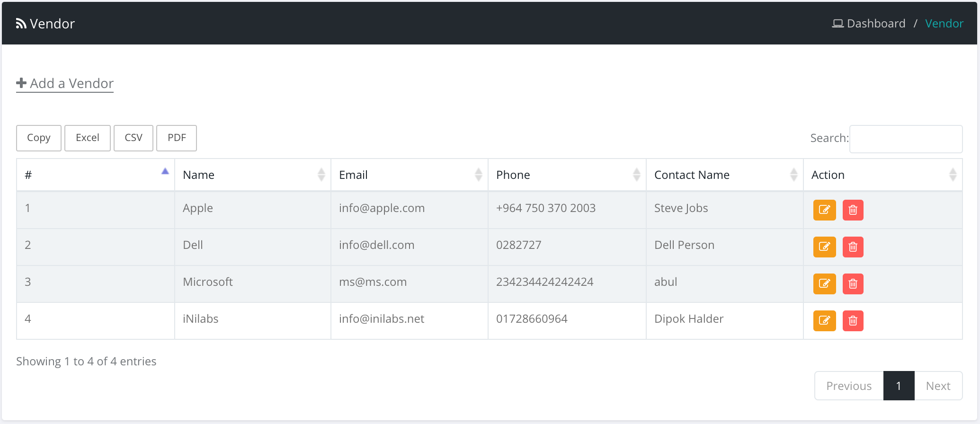Export table with Copy button
980x424 pixels.
(x=39, y=138)
